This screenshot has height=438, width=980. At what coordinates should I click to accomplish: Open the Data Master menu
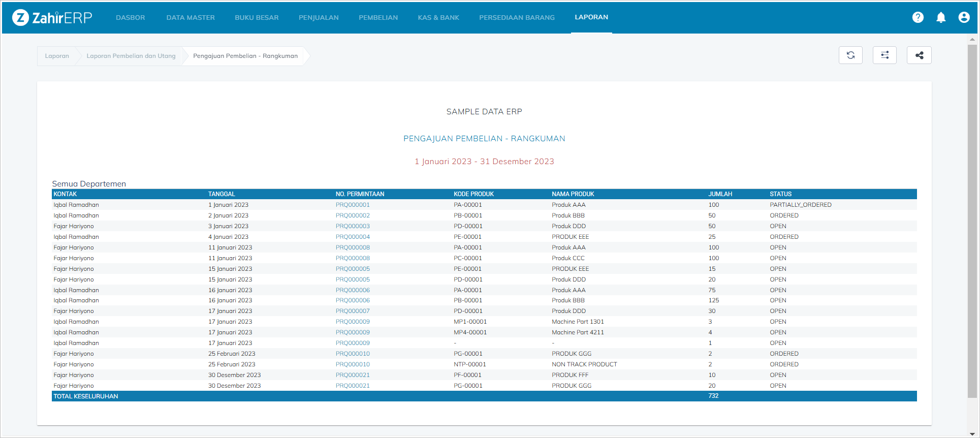click(x=191, y=18)
